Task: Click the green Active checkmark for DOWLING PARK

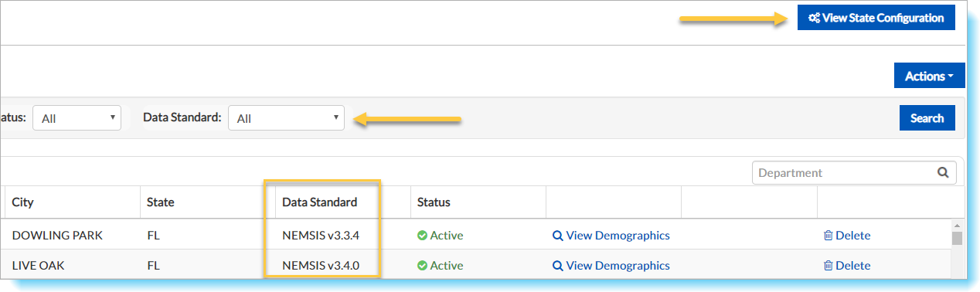Action: (422, 236)
